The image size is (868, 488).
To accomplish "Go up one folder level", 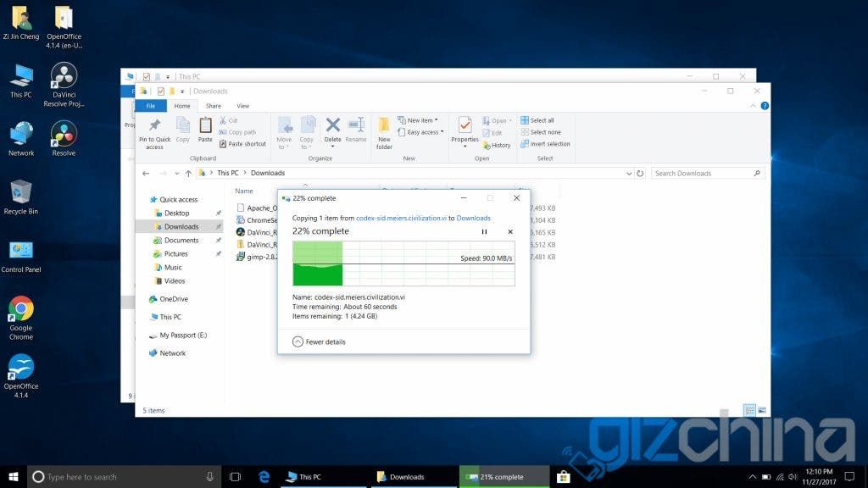I will [x=188, y=173].
